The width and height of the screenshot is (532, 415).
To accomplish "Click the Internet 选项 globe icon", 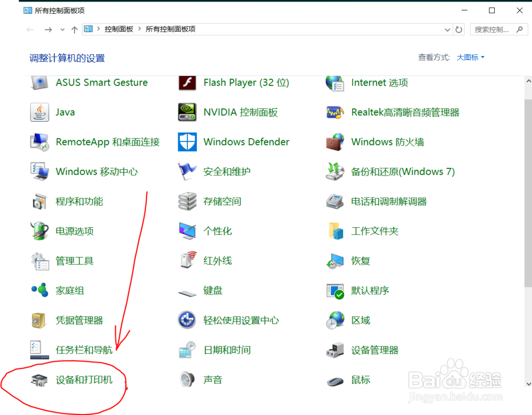I will (335, 83).
